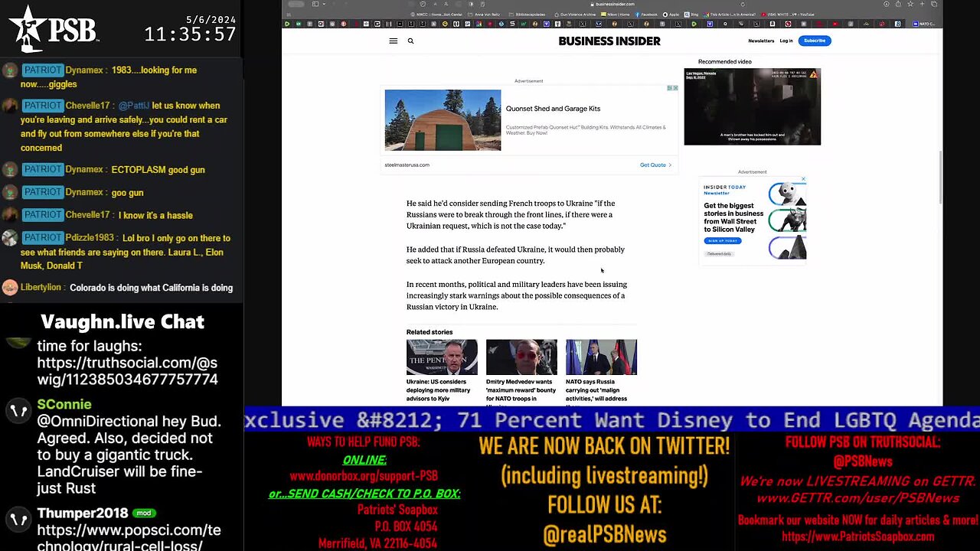
Task: Open the Facebook bookmark
Action: point(646,14)
